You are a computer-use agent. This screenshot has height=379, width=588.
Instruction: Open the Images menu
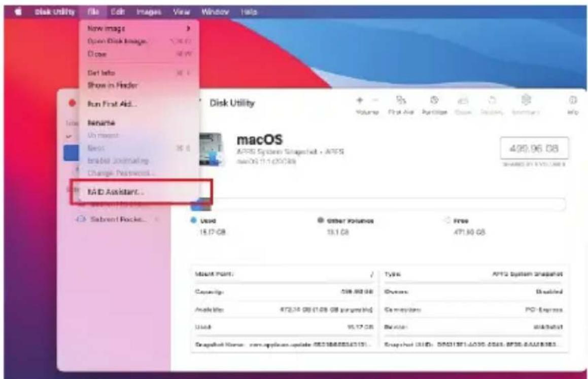point(149,12)
